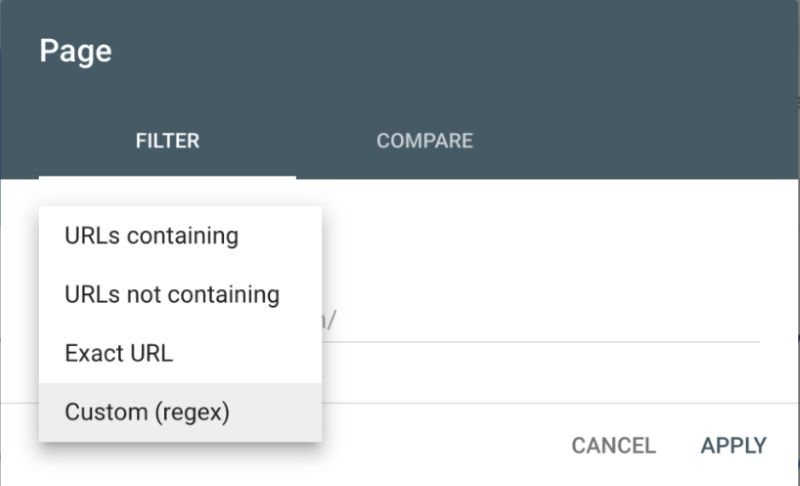Open the COMPARE tab
This screenshot has width=800, height=486.
pos(424,141)
